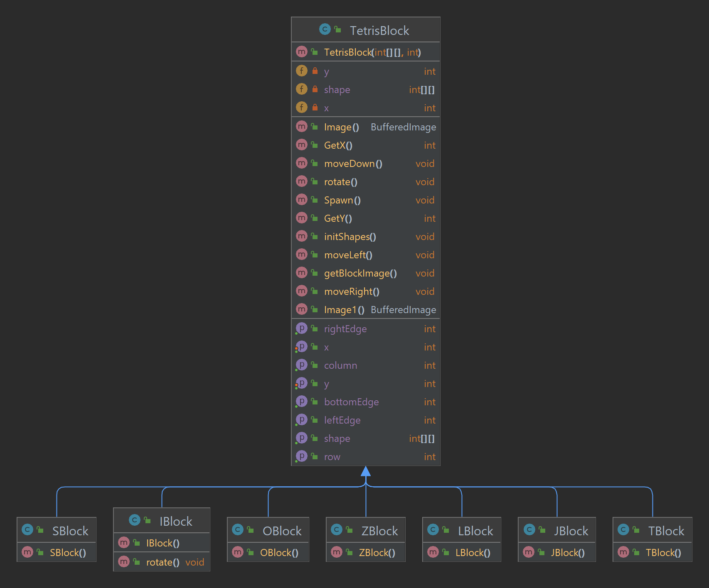Click the class icon beside the TetrisBlock title
This screenshot has width=709, height=588.
tap(325, 29)
